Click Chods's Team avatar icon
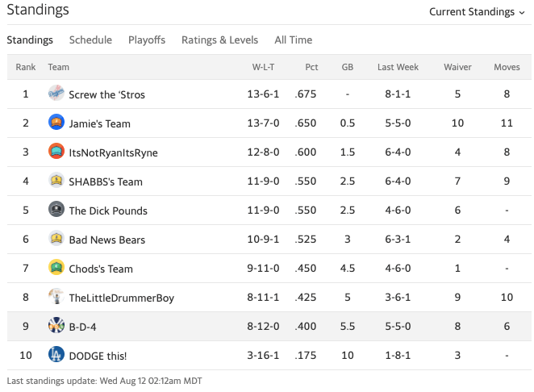 tap(56, 268)
